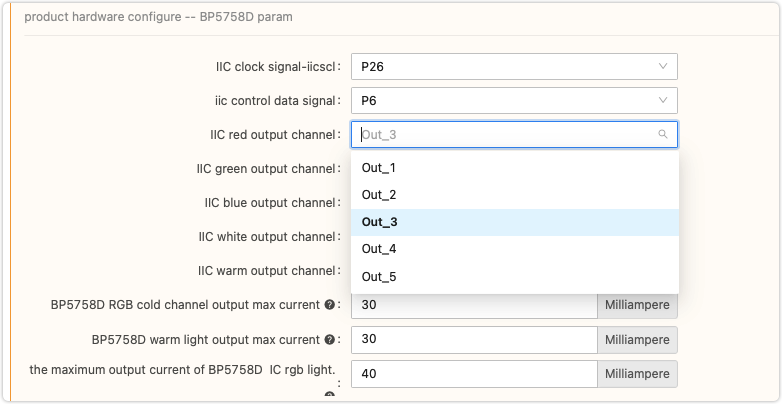Click the 'IIC red output channel' label

[272, 135]
